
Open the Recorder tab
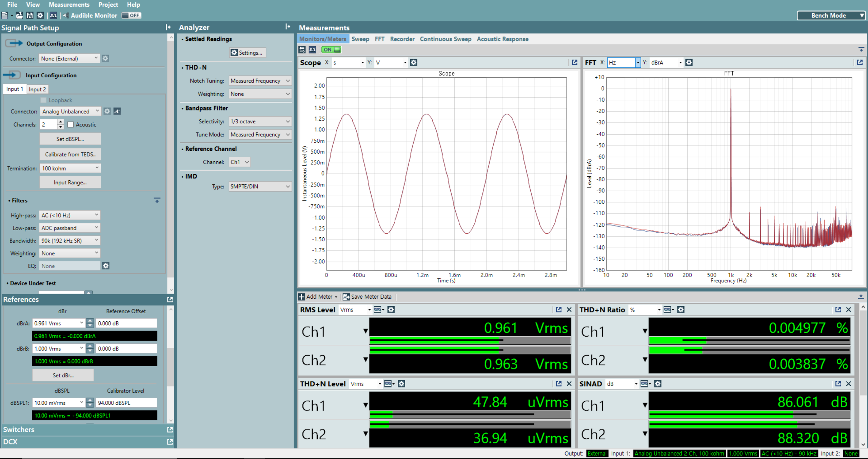(x=402, y=39)
